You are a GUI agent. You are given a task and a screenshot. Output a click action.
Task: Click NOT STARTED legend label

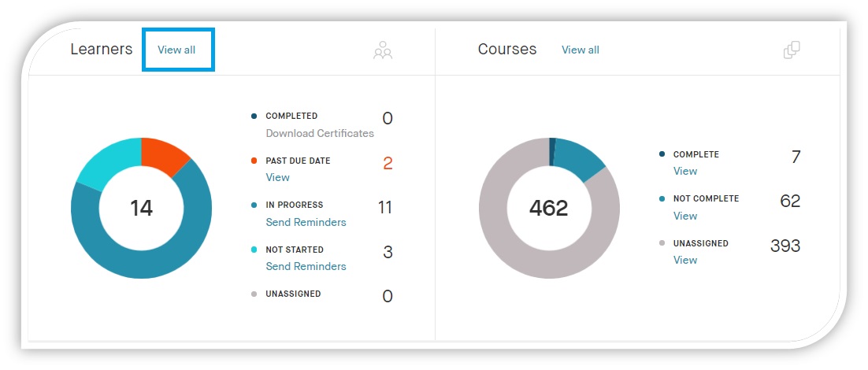(x=295, y=250)
